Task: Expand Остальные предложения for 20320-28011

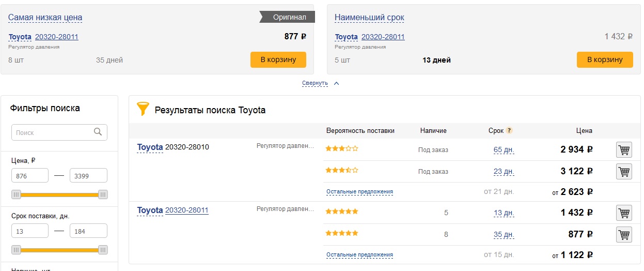Action: click(x=359, y=255)
